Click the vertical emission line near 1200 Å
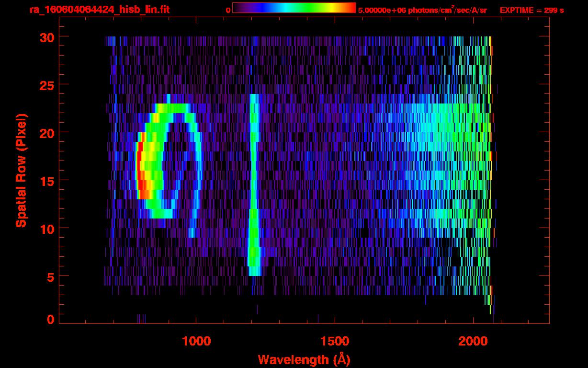 click(x=254, y=182)
